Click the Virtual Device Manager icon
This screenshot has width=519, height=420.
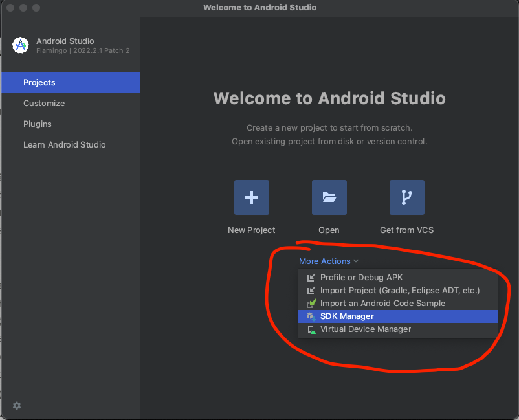pyautogui.click(x=311, y=329)
